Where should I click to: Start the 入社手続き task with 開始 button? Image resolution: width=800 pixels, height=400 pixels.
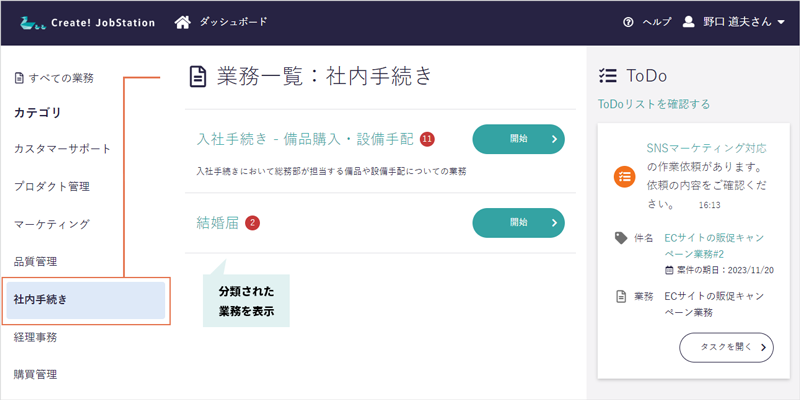click(x=518, y=139)
